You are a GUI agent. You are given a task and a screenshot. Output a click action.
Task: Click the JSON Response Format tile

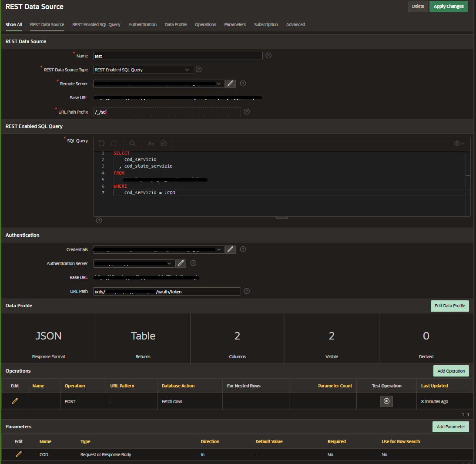49,339
